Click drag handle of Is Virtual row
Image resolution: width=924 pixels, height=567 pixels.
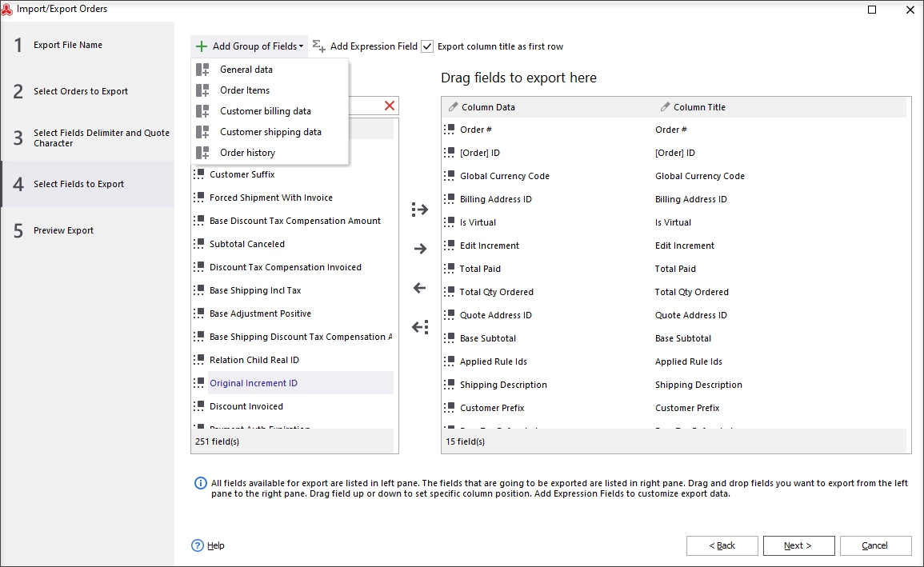[x=449, y=222]
